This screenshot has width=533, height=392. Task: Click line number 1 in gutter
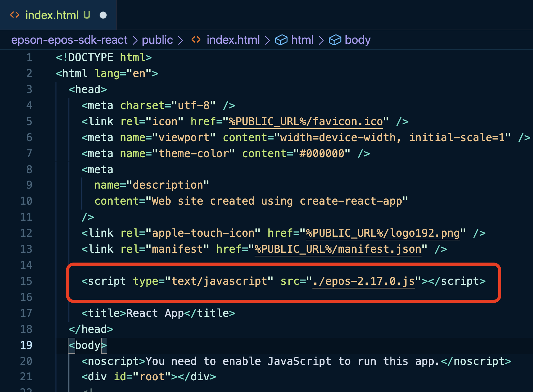(29, 57)
